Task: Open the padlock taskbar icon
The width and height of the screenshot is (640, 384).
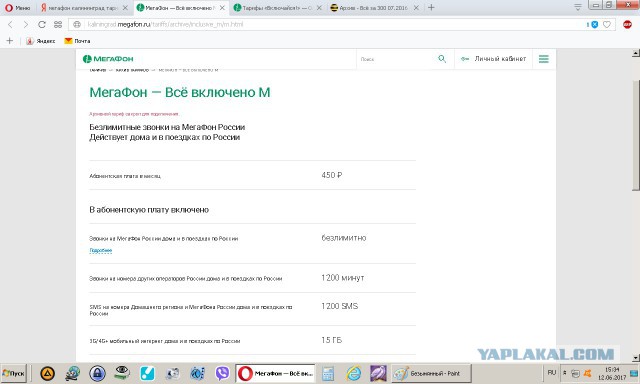Action: [98, 373]
